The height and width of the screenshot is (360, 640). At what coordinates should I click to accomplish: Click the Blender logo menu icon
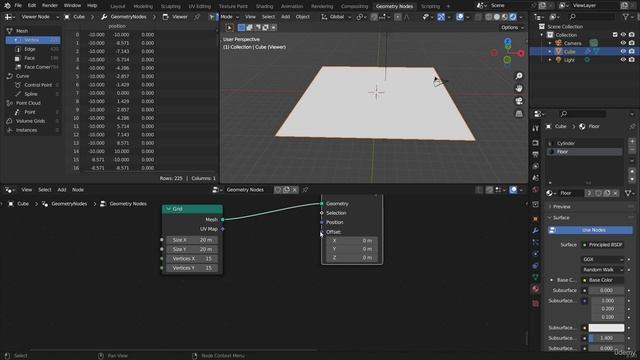point(7,5)
